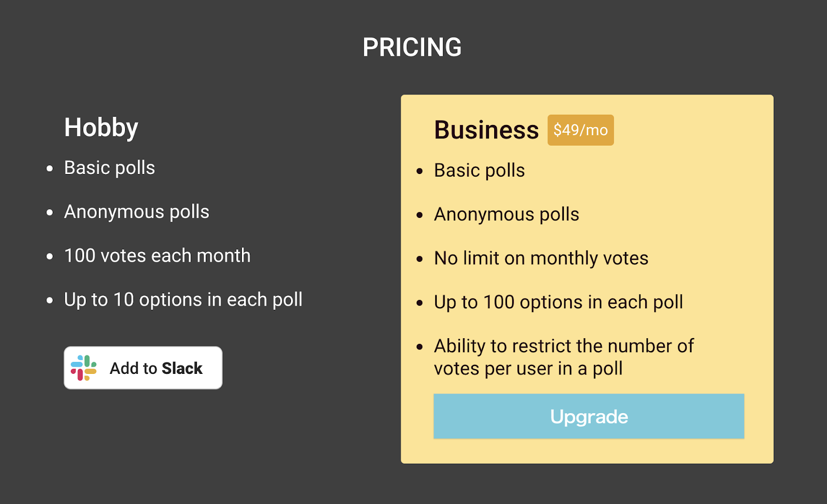Click Hobby's Basic polls feature

click(110, 168)
